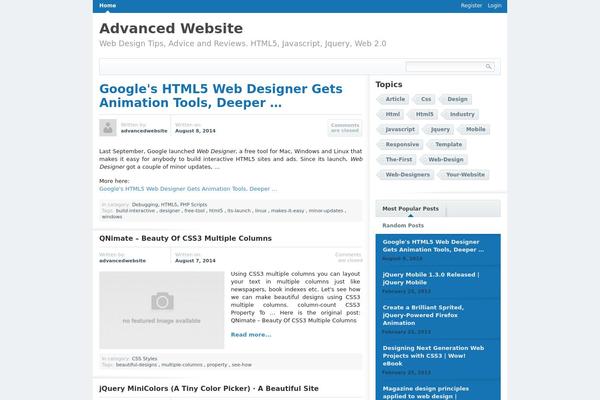Open QNimate CSS3 Multiple Columns post title
Screen dimensions: 600x400
pyautogui.click(x=185, y=238)
